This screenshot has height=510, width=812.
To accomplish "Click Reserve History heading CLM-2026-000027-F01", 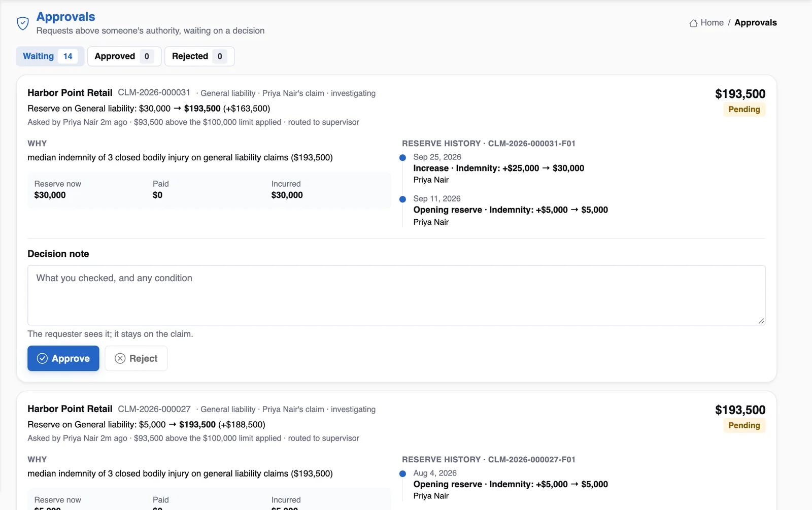I will click(x=489, y=460).
